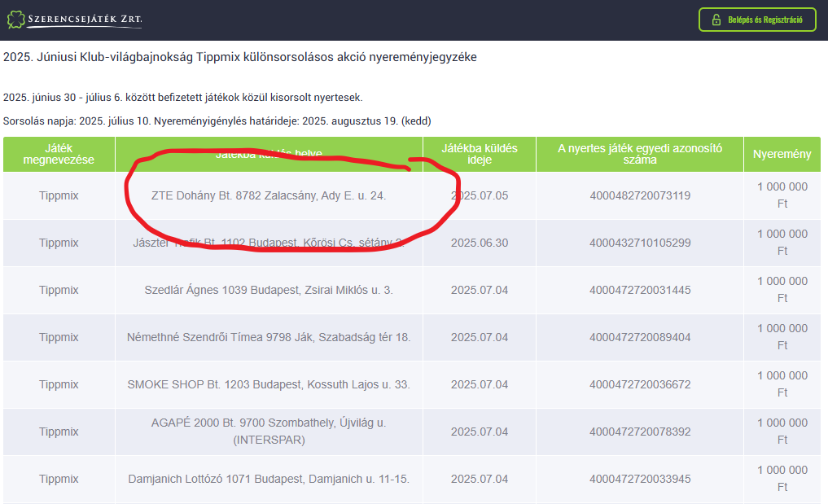Screen dimensions: 828x504
Task: Click the Játék megnevezése column header
Action: coord(59,154)
